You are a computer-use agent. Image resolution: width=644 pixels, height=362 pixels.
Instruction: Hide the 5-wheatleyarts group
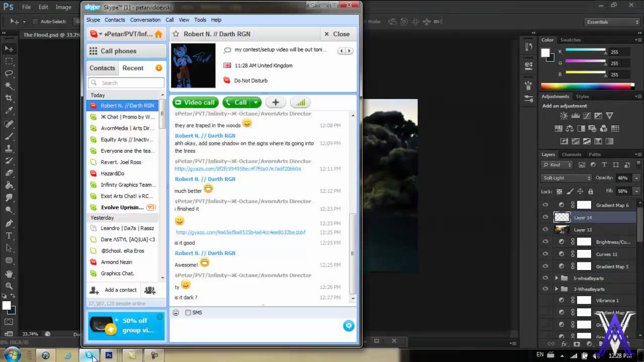545,278
